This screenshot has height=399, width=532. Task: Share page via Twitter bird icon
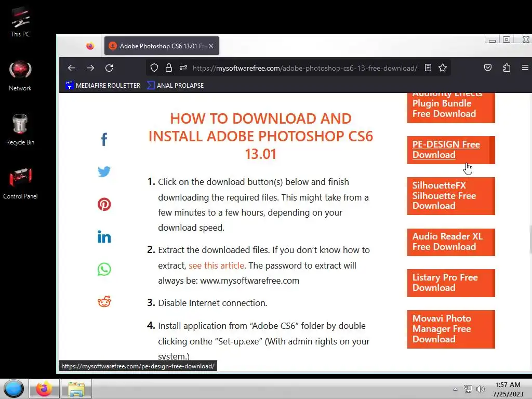point(104,171)
